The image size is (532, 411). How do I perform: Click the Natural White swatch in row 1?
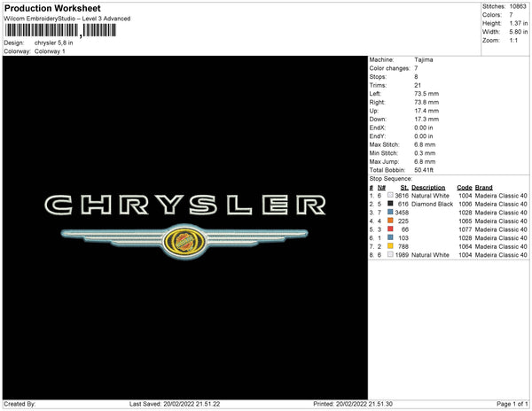(x=390, y=195)
